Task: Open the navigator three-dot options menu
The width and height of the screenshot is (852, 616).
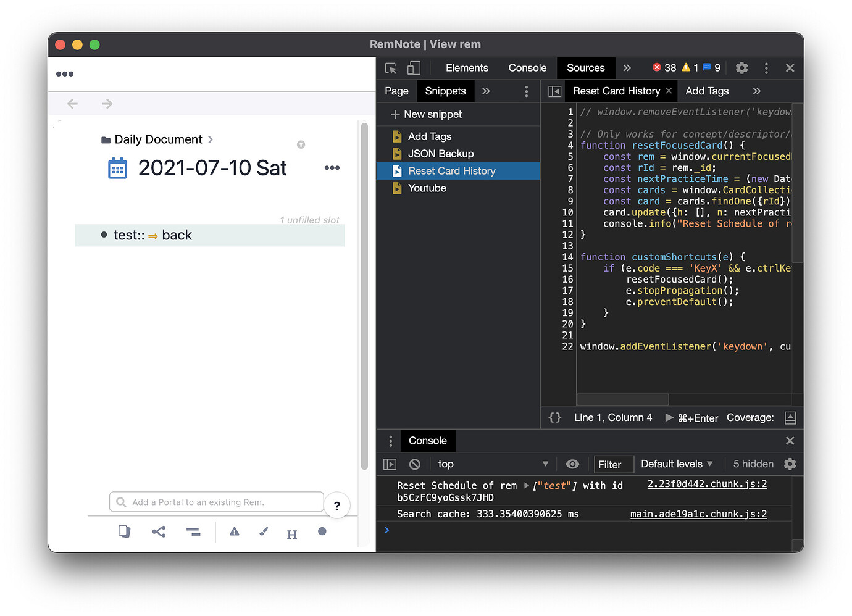Action: click(x=527, y=91)
